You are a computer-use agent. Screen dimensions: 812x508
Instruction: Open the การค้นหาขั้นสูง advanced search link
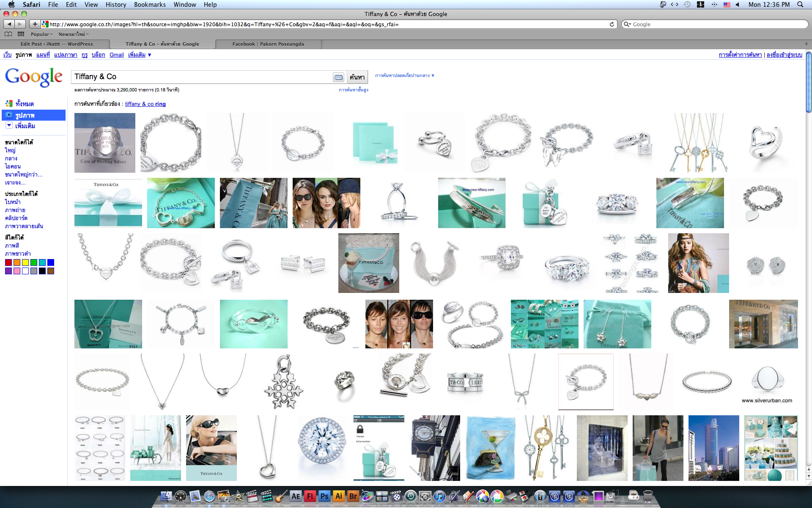coord(354,90)
